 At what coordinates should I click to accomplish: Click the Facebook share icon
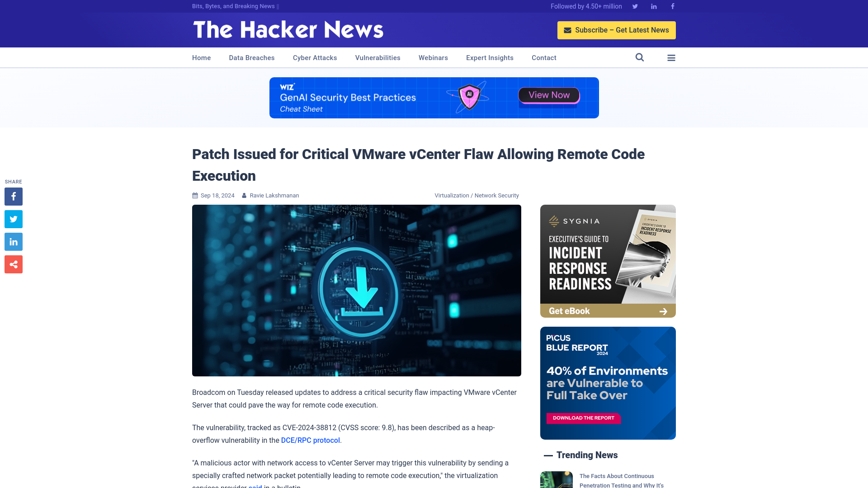point(13,196)
